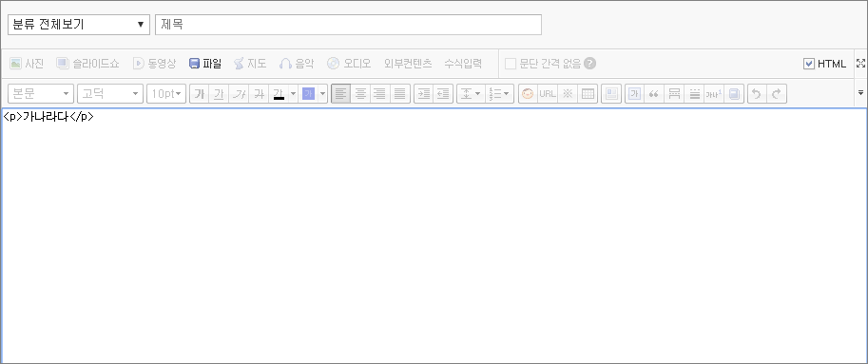The width and height of the screenshot is (868, 364).
Task: Insert an emoticon
Action: click(528, 93)
